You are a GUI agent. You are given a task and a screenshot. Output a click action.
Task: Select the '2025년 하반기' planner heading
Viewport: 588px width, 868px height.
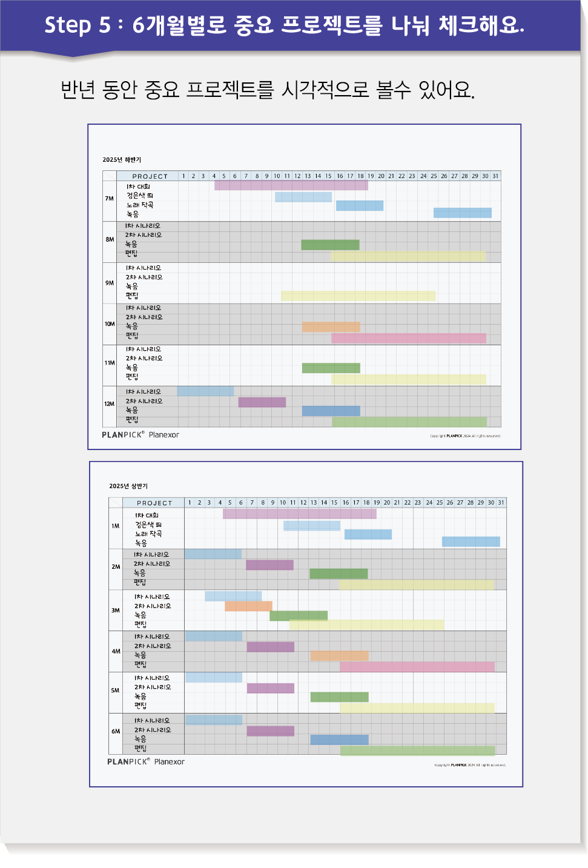[122, 160]
